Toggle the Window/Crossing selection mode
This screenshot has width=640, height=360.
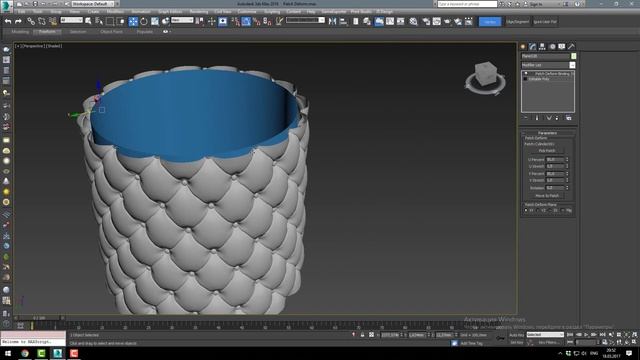(x=121, y=21)
